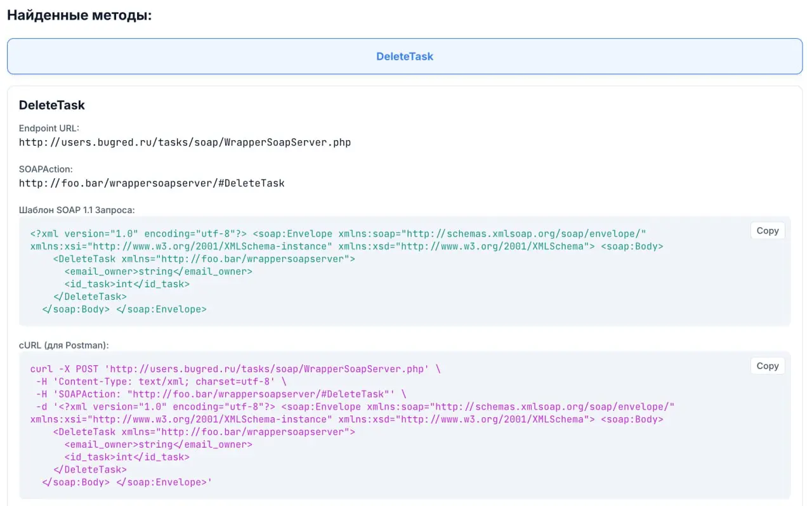Click the Content-Type header line in cURL
The width and height of the screenshot is (812, 506).
click(161, 381)
